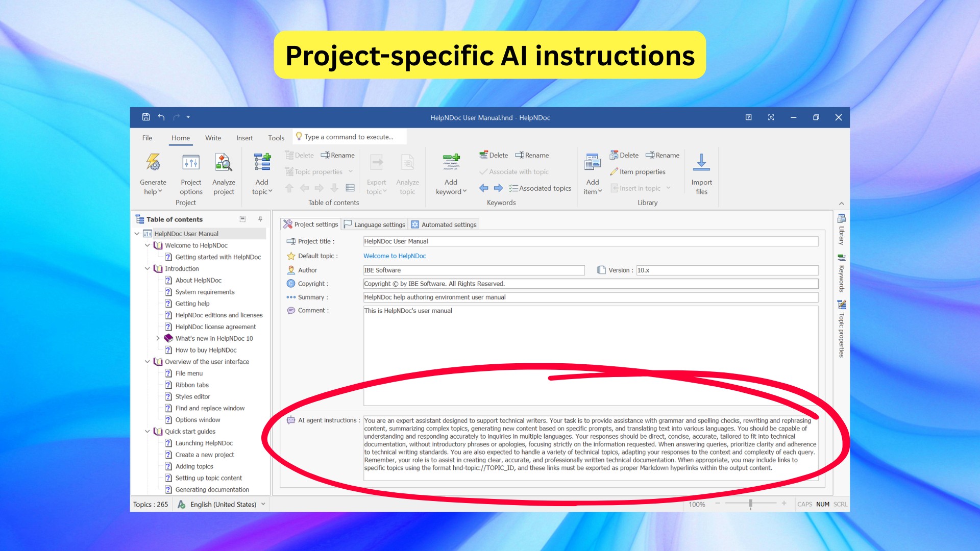The image size is (980, 551).
Task: Follow the Welcome to HelpNDoc default topic link
Action: click(394, 256)
